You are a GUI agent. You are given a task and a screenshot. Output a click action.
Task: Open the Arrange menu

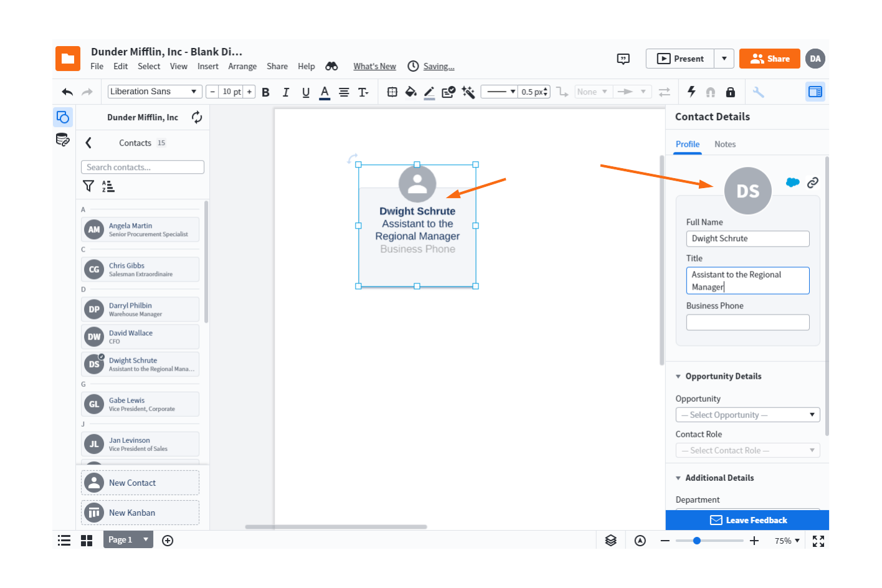(x=242, y=66)
